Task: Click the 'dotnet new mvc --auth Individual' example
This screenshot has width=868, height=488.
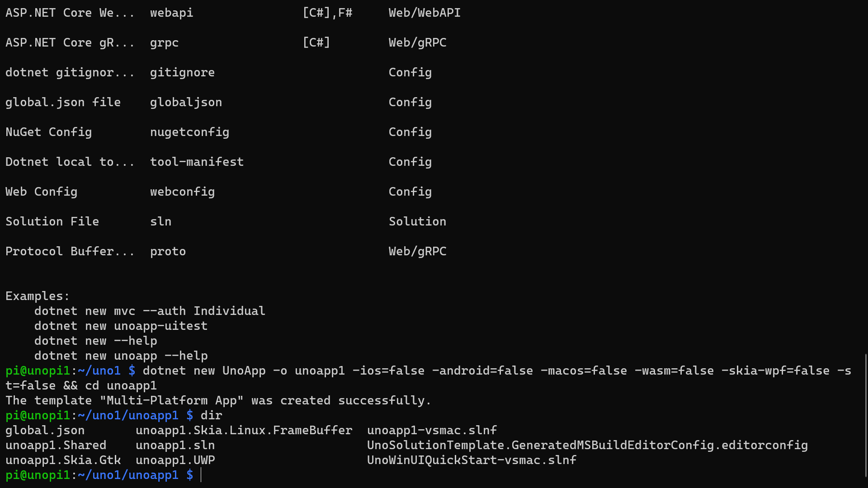Action: tap(150, 311)
